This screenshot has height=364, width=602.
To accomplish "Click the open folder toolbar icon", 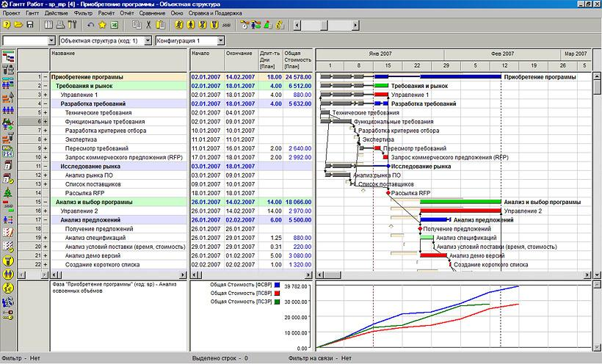I will click(18, 25).
